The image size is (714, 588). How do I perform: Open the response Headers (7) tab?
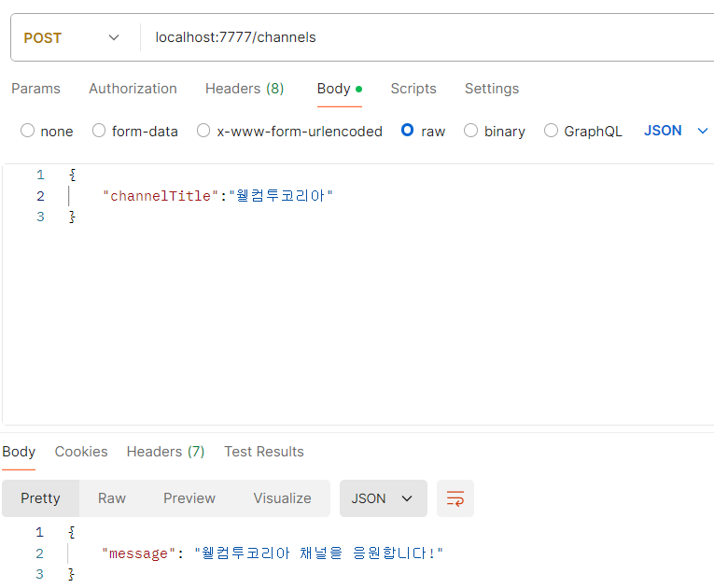[x=166, y=452]
